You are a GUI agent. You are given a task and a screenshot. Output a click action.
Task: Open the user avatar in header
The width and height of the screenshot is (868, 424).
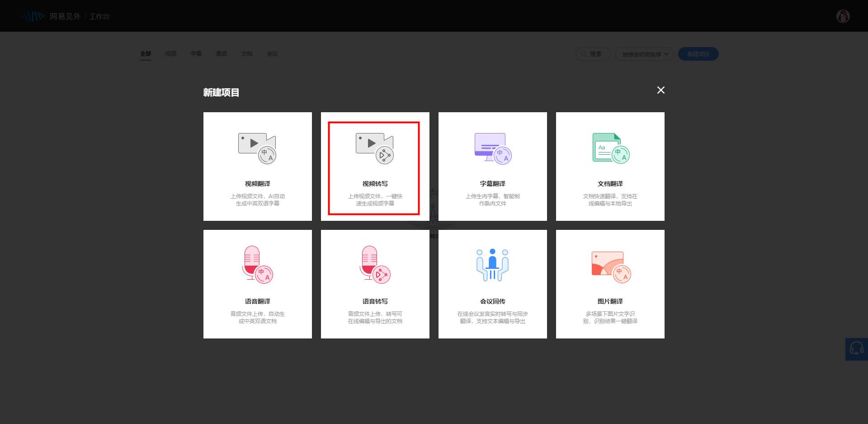(x=843, y=16)
